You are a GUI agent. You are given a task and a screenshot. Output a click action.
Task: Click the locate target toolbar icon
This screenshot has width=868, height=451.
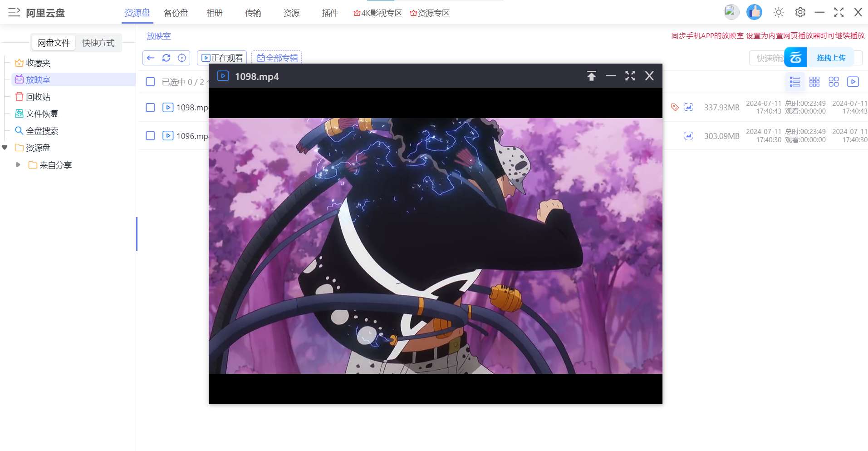pyautogui.click(x=182, y=58)
